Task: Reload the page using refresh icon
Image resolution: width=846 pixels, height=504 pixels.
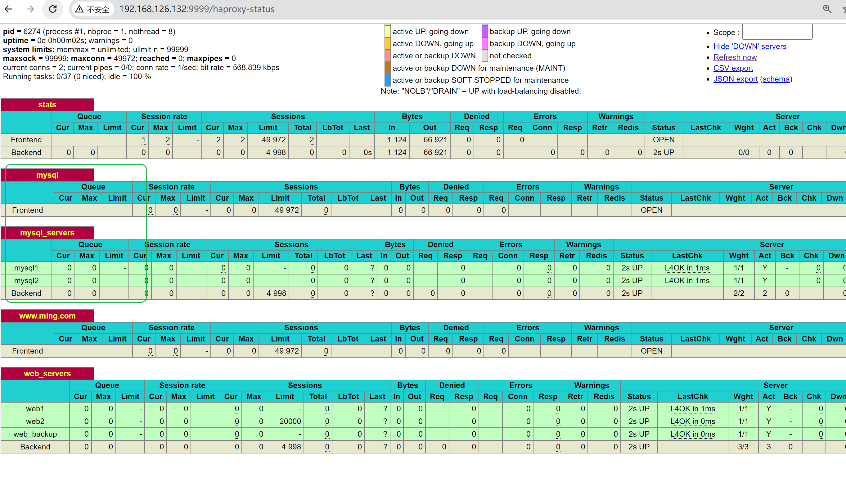Action: [x=53, y=9]
